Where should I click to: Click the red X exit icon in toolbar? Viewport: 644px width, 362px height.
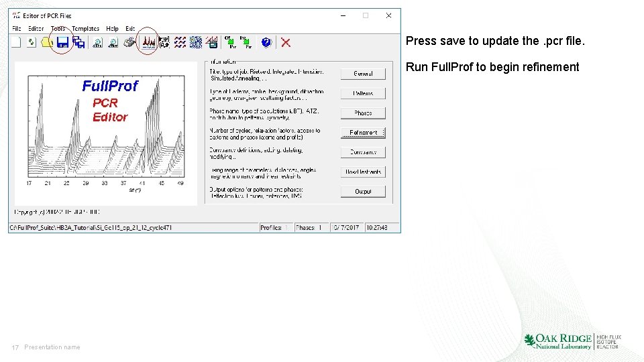pyautogui.click(x=286, y=42)
